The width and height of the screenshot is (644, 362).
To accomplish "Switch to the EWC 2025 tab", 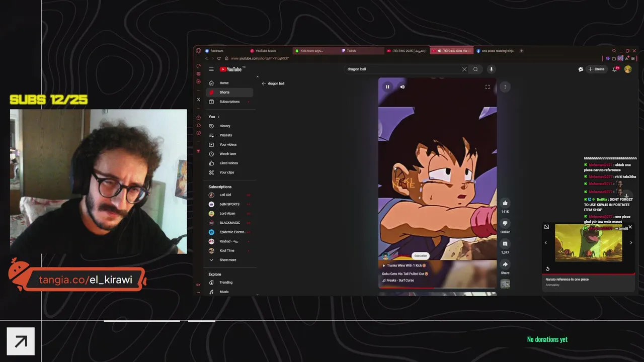I will click(x=407, y=51).
